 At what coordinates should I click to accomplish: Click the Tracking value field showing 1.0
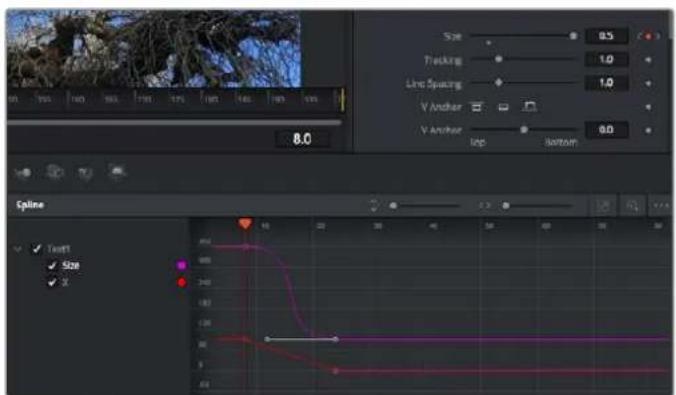[606, 59]
